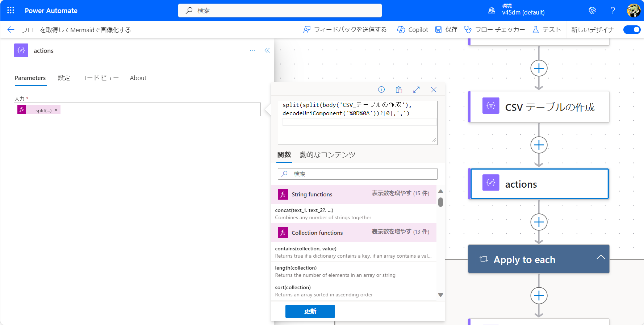Image resolution: width=644 pixels, height=325 pixels.
Task: Click the actions card compose icon
Action: tap(491, 182)
